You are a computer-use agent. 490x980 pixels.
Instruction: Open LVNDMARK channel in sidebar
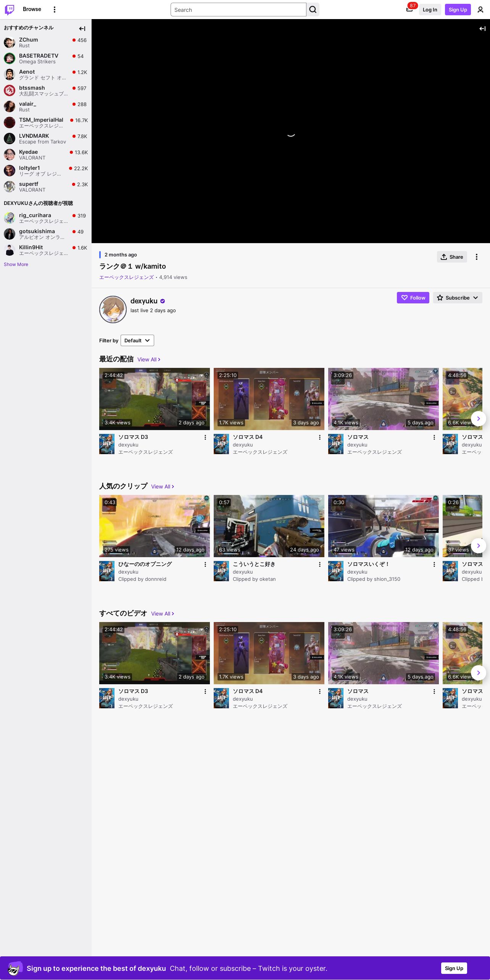click(x=46, y=139)
